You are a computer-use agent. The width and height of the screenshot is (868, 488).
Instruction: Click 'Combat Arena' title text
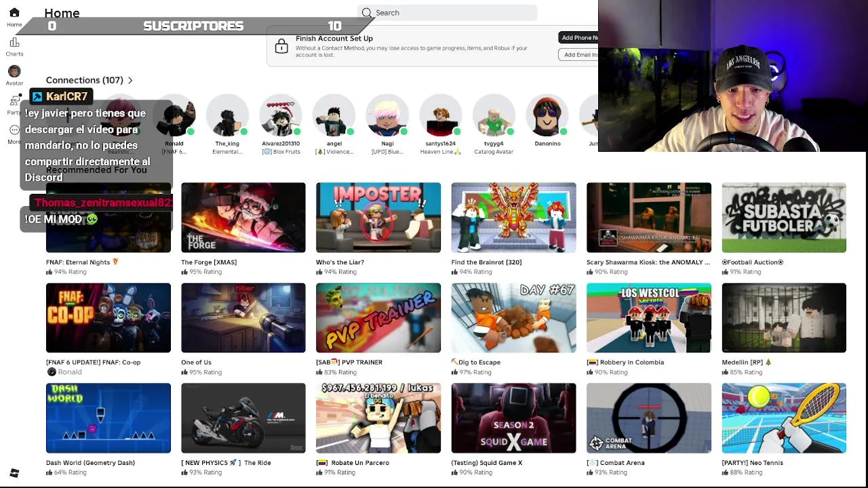tap(616, 463)
